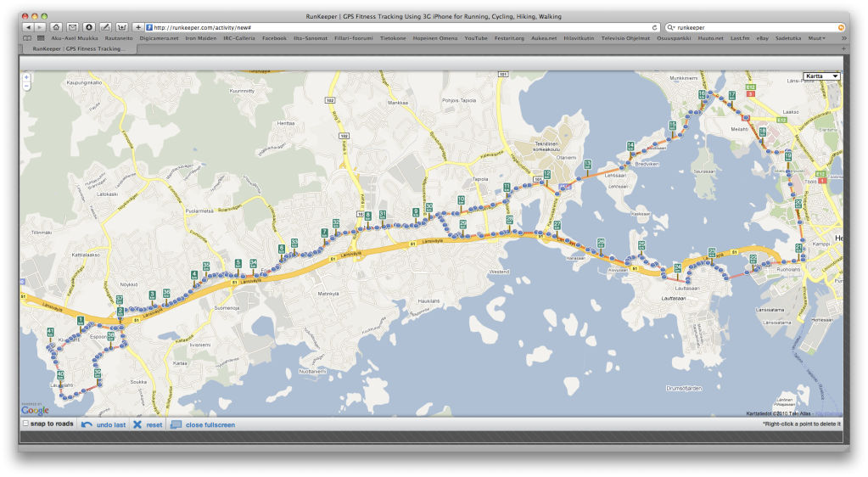Open the Top Sites grid icon

(x=41, y=38)
